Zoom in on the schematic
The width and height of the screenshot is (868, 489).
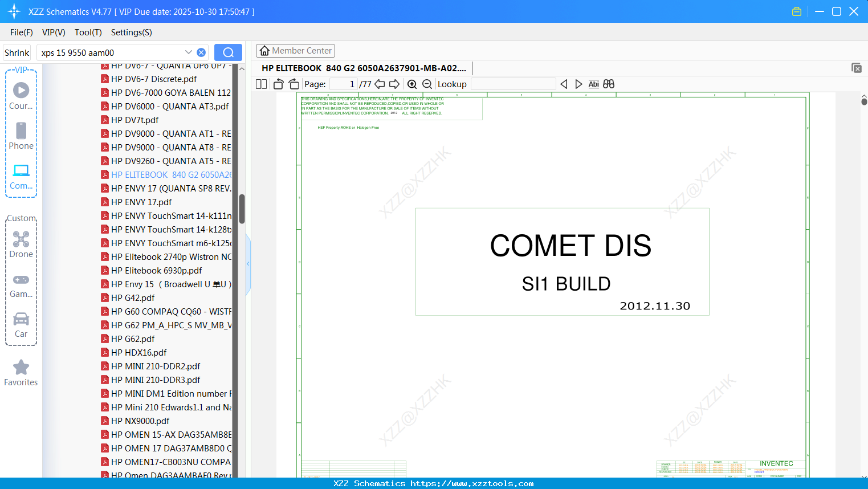point(412,84)
